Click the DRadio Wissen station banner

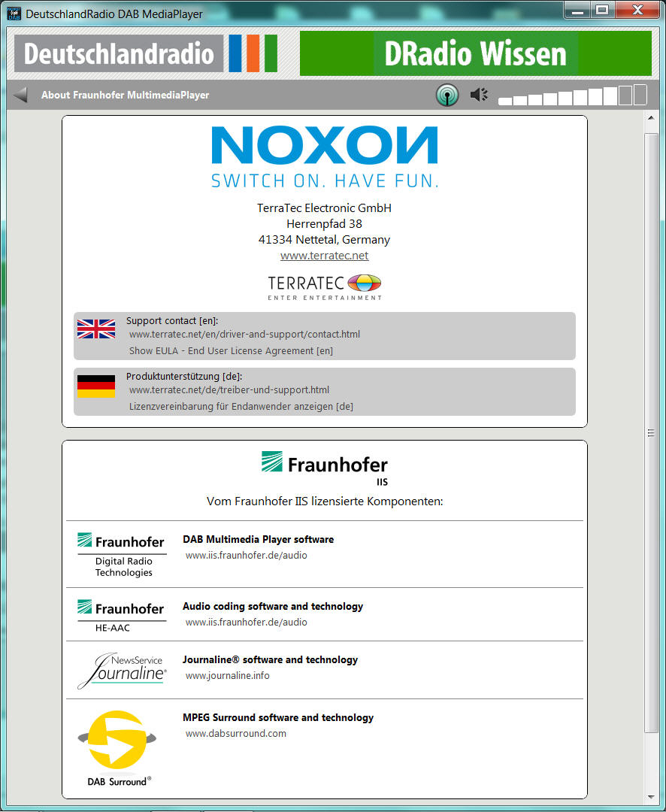[x=475, y=53]
